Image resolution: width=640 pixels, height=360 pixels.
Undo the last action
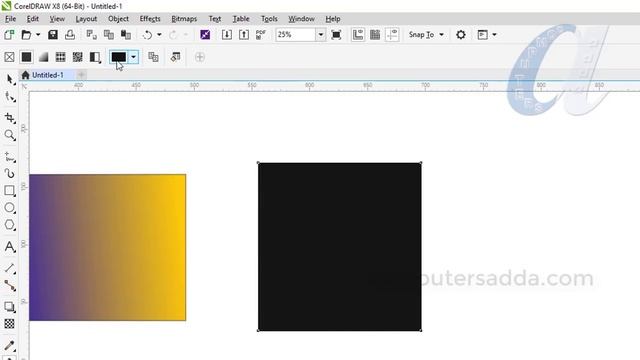[x=147, y=35]
